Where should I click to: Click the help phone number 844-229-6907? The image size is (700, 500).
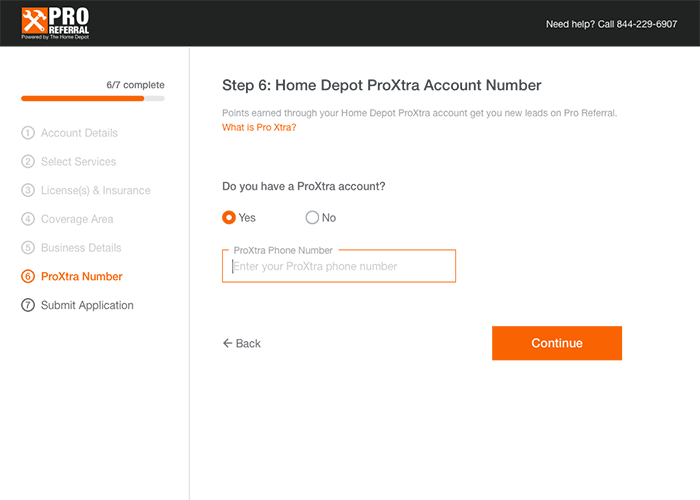[647, 24]
